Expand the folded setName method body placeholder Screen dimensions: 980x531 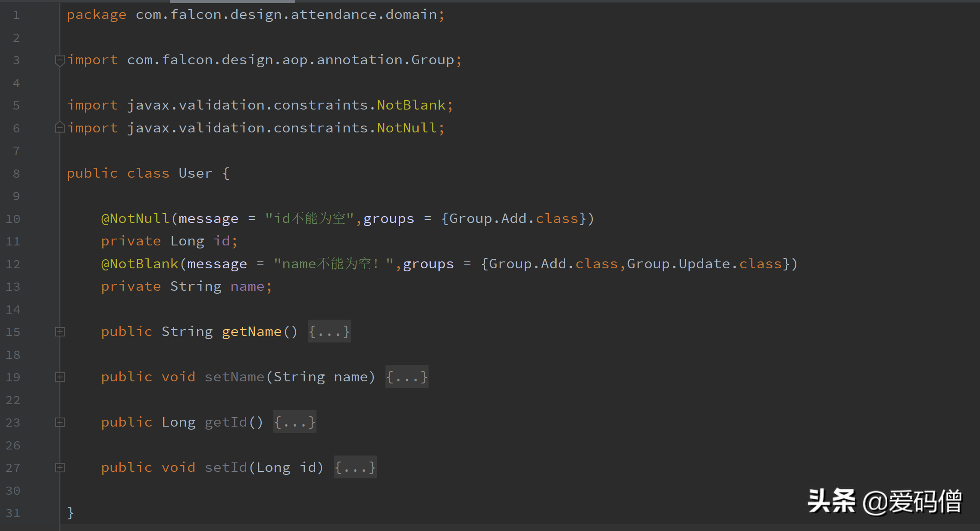click(406, 377)
